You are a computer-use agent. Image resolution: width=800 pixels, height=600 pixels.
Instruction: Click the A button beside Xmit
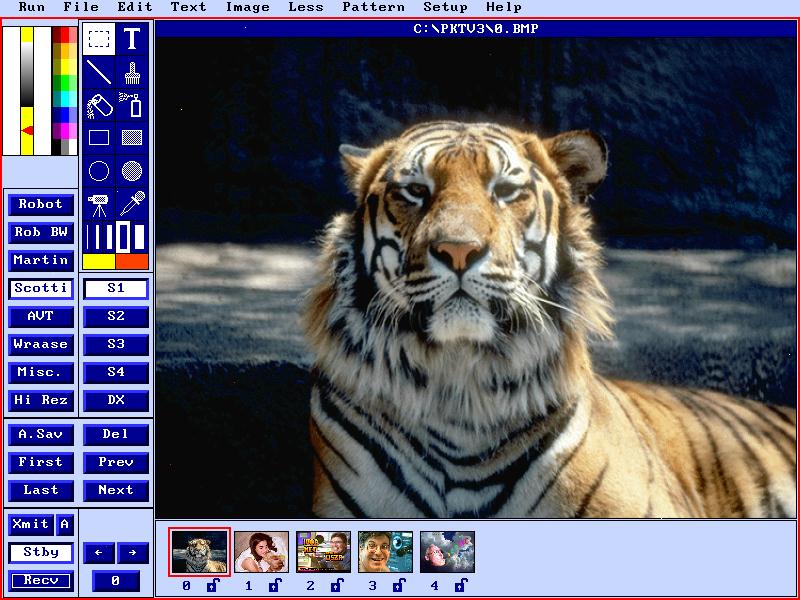[x=65, y=525]
